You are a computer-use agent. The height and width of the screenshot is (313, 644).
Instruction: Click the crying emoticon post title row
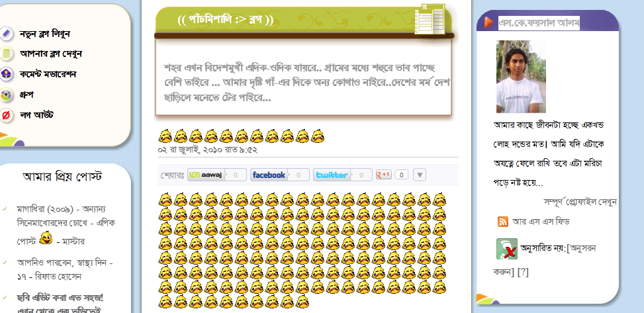(242, 136)
